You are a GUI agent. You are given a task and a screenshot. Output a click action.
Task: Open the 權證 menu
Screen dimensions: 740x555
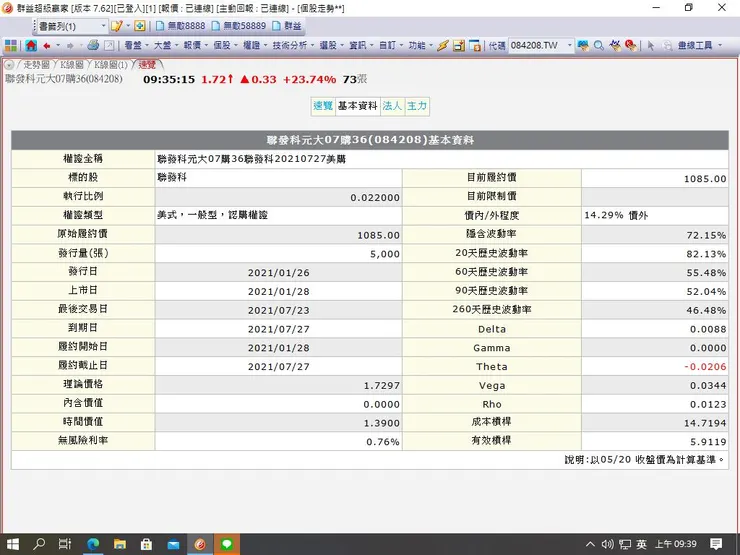(255, 45)
